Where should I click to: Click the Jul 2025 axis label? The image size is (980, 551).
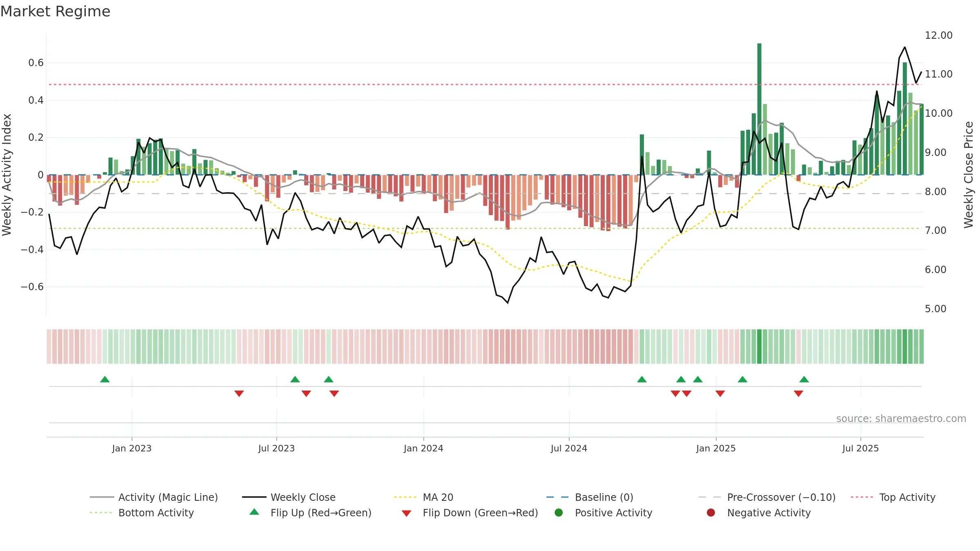860,448
